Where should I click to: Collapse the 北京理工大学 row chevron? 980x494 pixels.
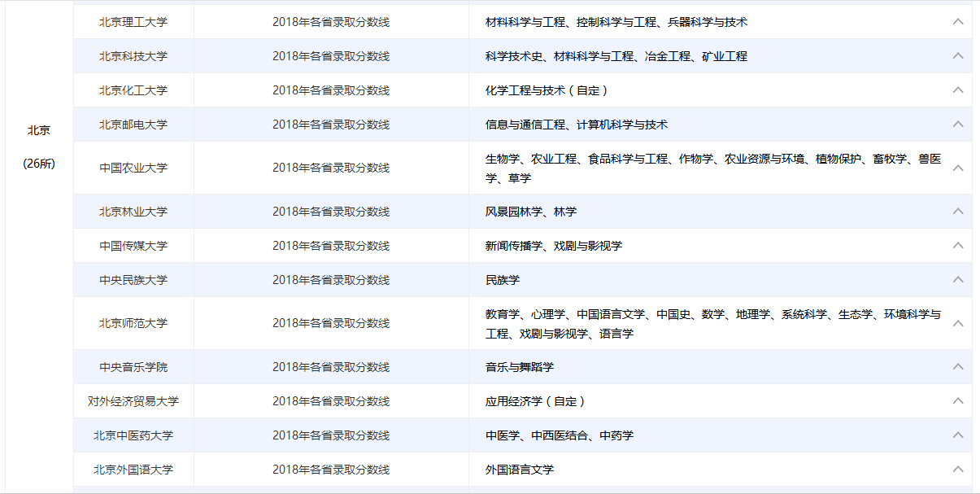tap(958, 22)
